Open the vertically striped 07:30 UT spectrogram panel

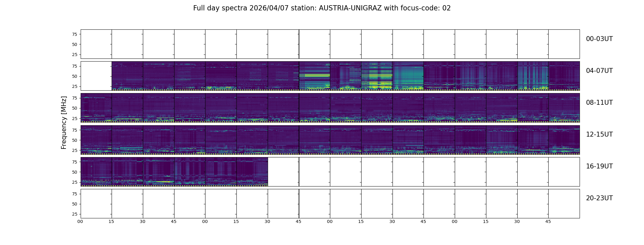533,76
